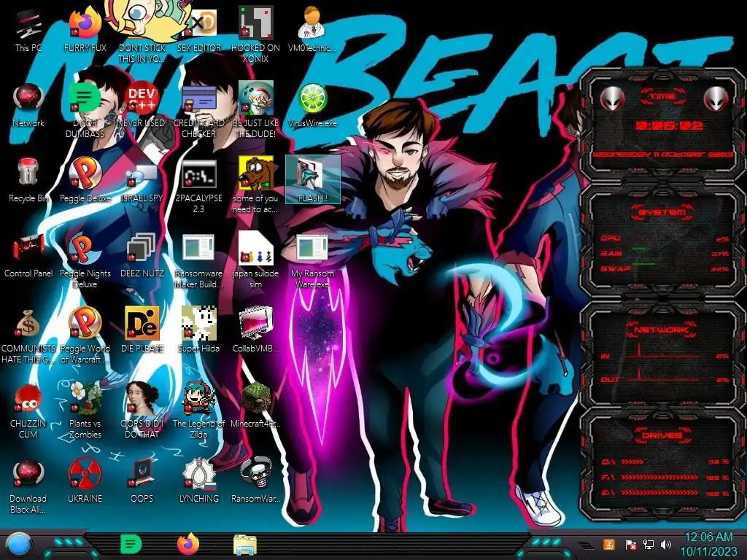Select the DEEZ NUTZ icon
Image resolution: width=747 pixels, height=560 pixels.
click(x=142, y=256)
